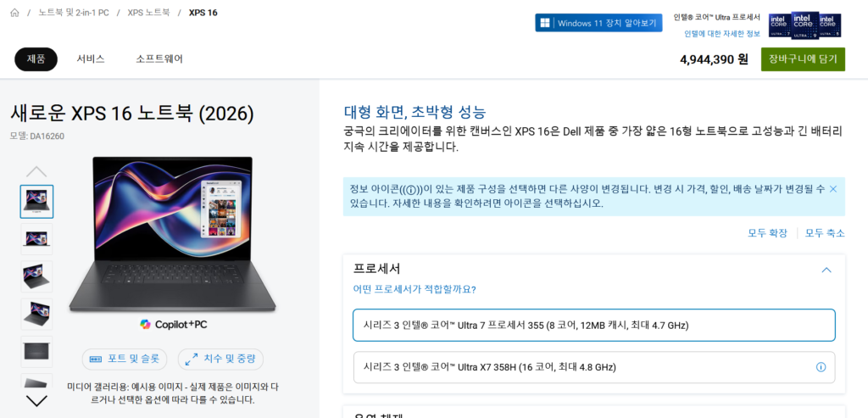Collapse the 프로세서 section chevron
This screenshot has width=868, height=418.
click(x=826, y=270)
